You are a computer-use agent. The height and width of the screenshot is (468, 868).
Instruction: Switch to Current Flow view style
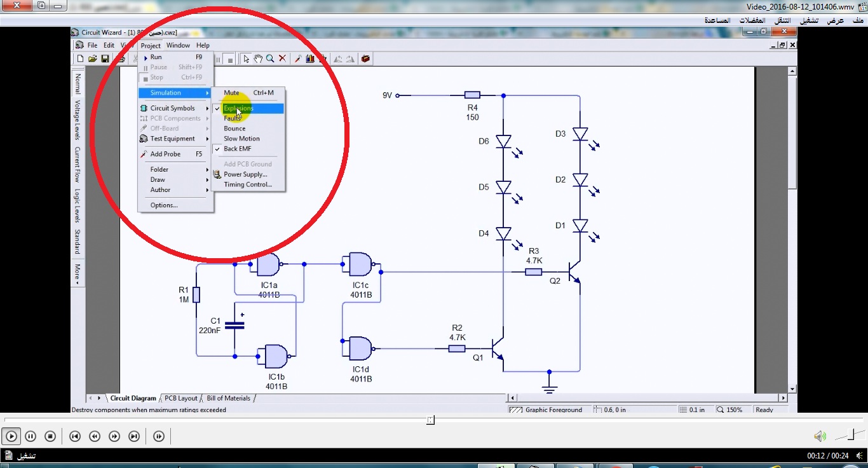[x=78, y=165]
